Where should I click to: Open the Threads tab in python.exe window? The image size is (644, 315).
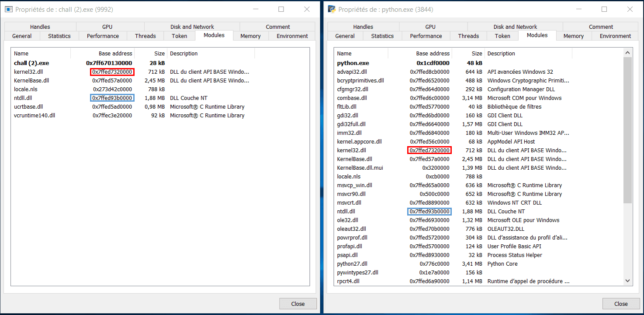click(469, 36)
